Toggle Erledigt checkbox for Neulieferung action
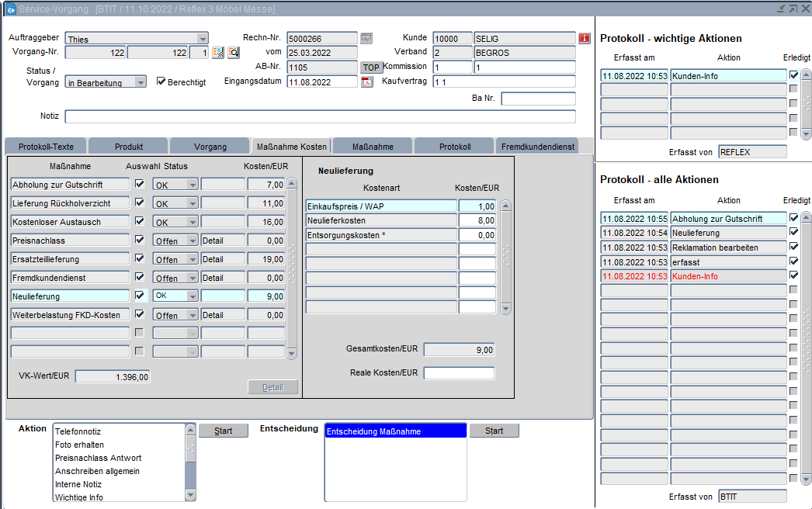 pyautogui.click(x=793, y=233)
